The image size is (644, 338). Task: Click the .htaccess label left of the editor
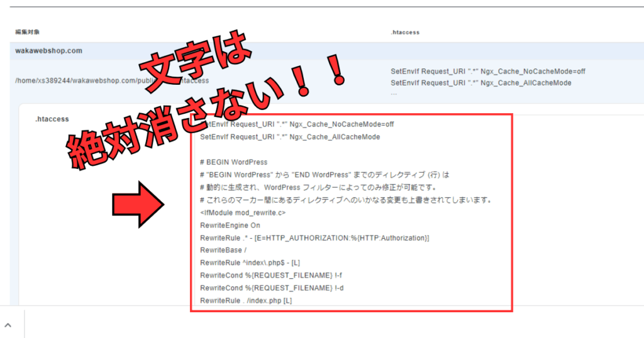(52, 119)
